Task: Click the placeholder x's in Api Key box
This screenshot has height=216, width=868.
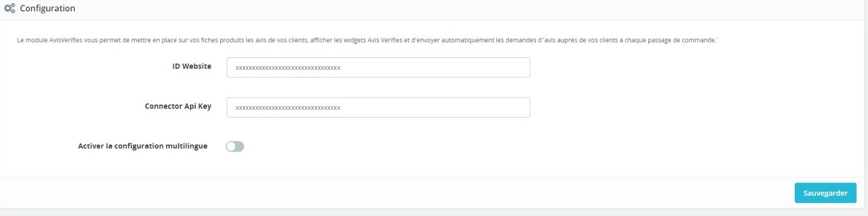Action: pos(288,108)
